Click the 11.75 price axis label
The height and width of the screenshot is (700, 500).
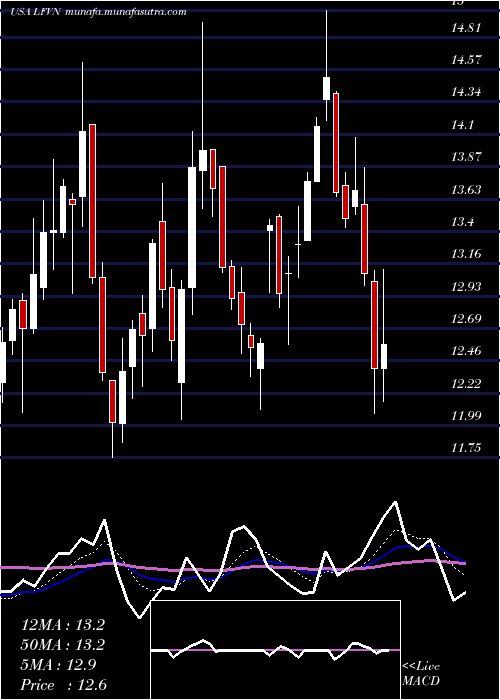466,448
